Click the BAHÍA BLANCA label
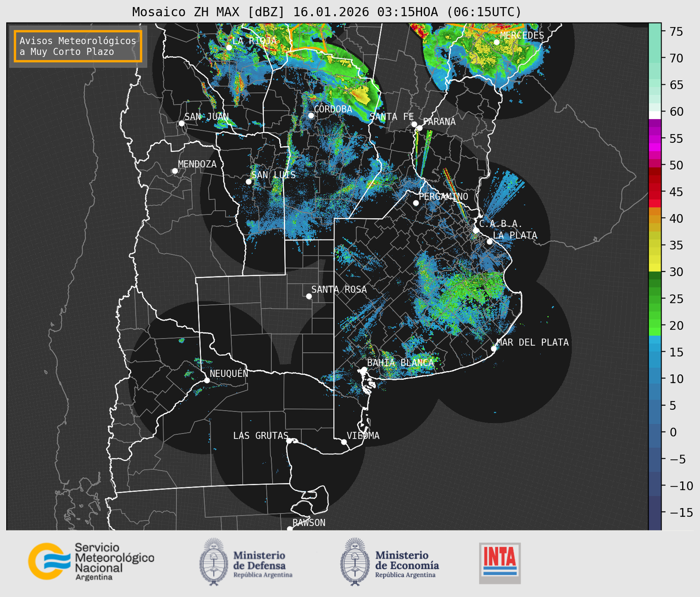The height and width of the screenshot is (597, 700). pos(400,363)
